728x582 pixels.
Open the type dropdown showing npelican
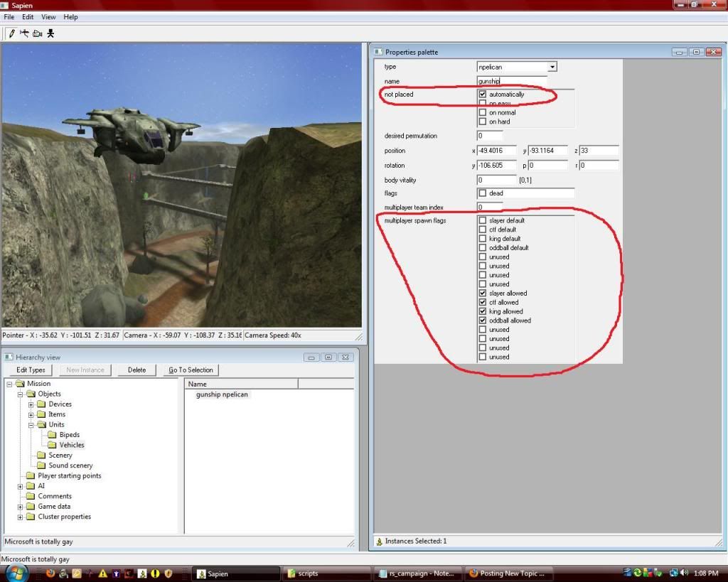click(552, 67)
